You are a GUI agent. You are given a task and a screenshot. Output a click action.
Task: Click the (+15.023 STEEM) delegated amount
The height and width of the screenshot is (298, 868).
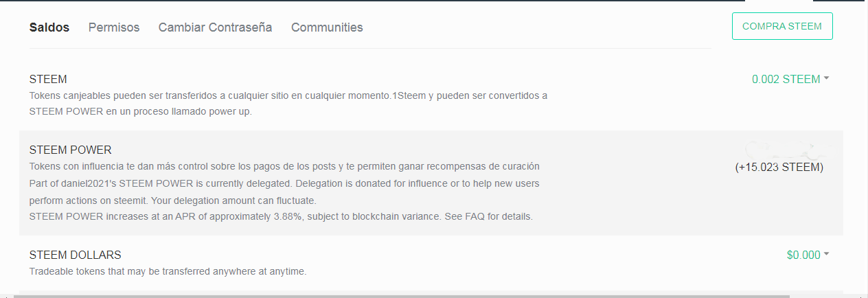tap(779, 167)
